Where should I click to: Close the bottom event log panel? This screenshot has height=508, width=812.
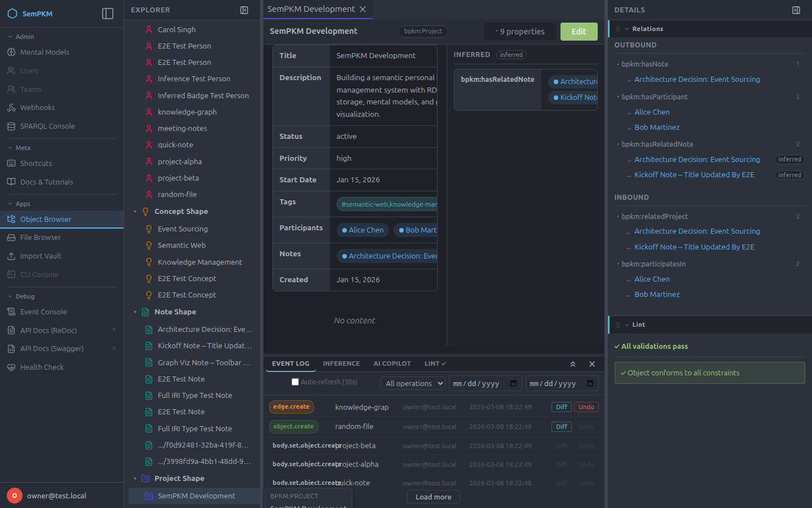(x=592, y=364)
